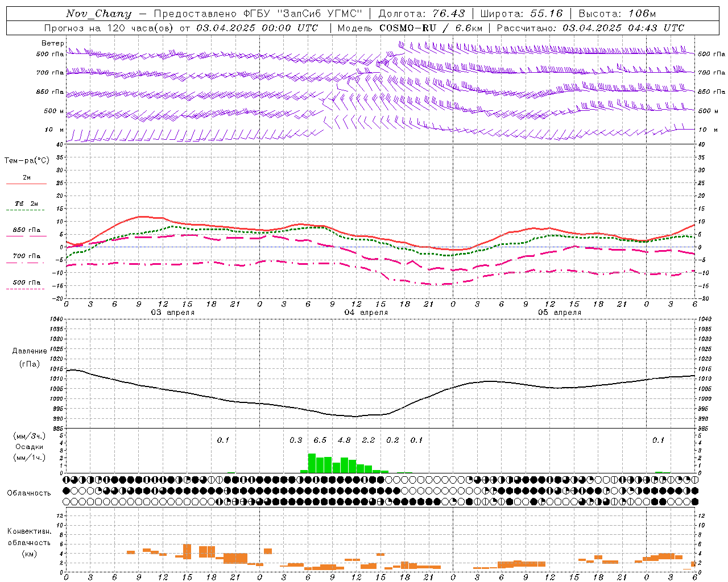
Task: Click the 'Высота: 106м' elevation text
Action: click(x=618, y=14)
